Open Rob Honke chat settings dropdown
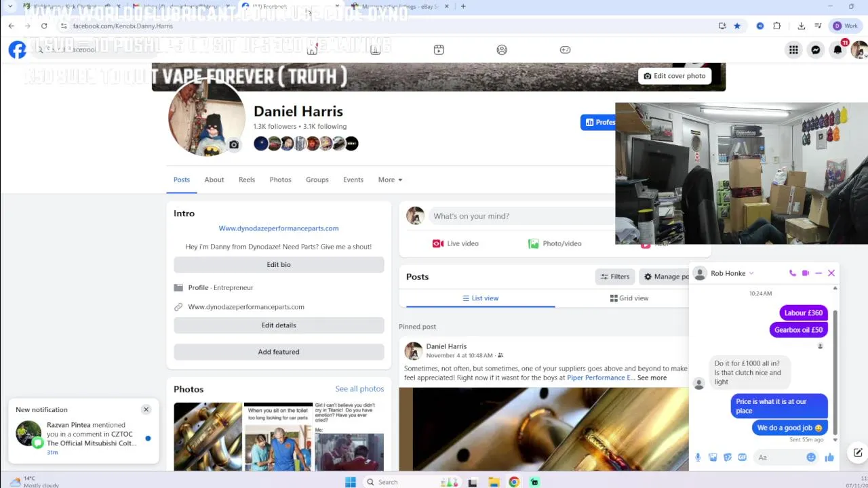 tap(751, 274)
